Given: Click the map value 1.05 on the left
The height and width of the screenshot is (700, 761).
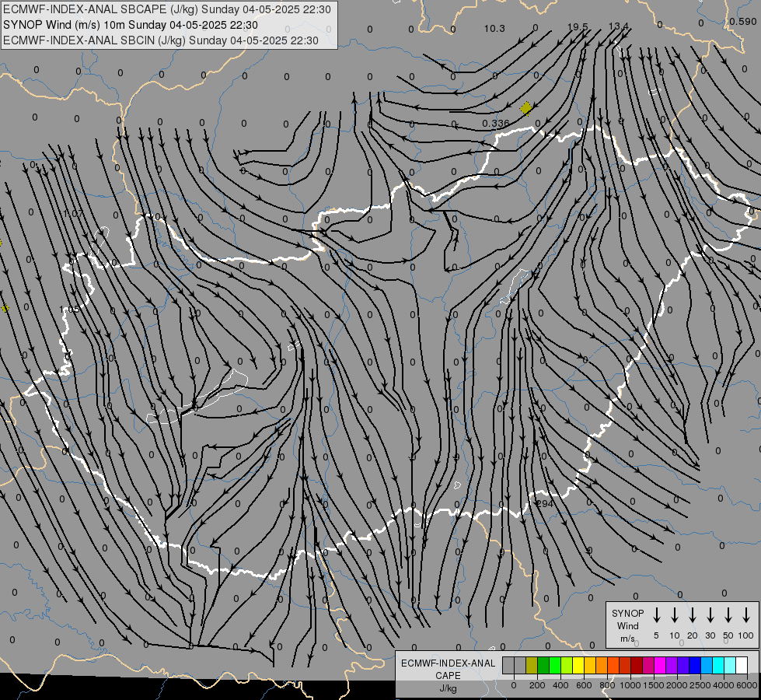Looking at the screenshot, I should [69, 310].
